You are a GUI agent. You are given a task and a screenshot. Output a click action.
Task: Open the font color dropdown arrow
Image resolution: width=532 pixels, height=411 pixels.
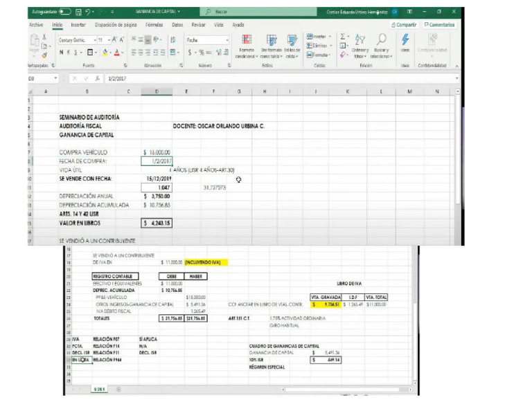coord(122,53)
